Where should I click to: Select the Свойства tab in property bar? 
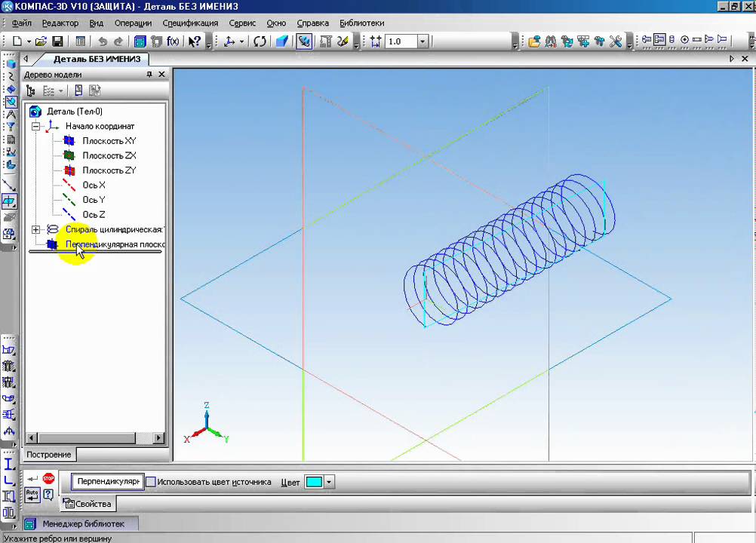click(x=88, y=504)
